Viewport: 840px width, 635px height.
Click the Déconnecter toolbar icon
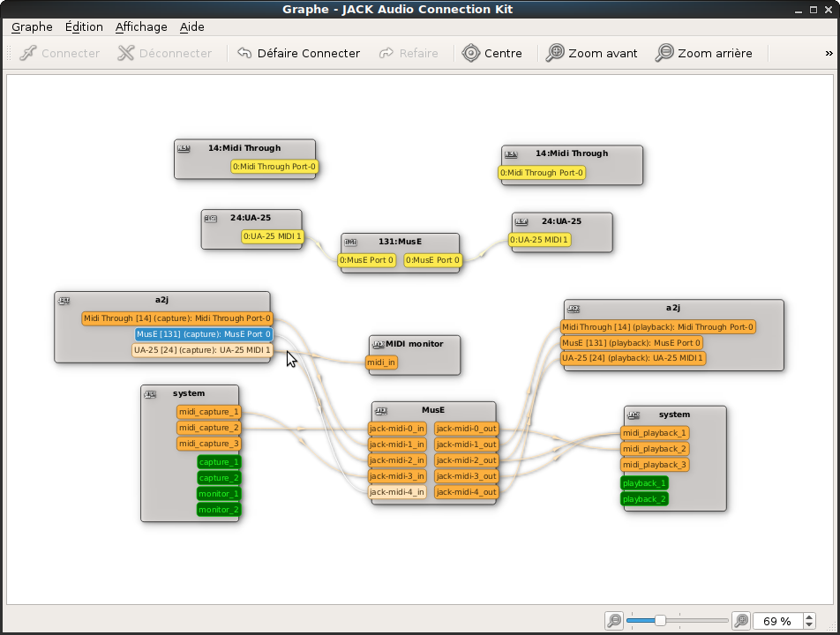point(125,53)
